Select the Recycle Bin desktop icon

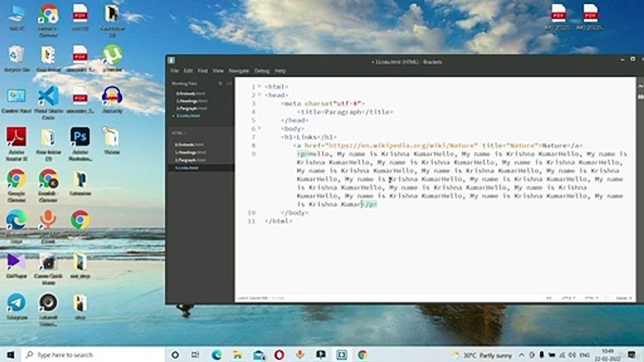tap(16, 59)
